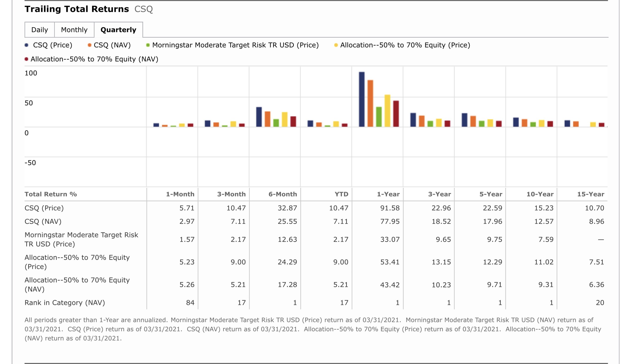The height and width of the screenshot is (364, 625).
Task: Open the Monthly returns tab
Action: tap(74, 30)
